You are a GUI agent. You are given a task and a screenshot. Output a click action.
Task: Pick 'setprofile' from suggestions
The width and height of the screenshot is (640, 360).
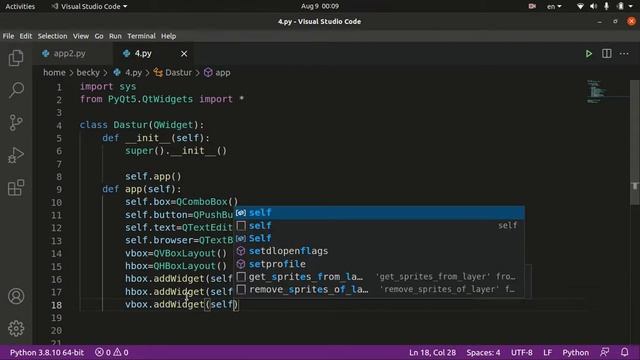(379, 264)
